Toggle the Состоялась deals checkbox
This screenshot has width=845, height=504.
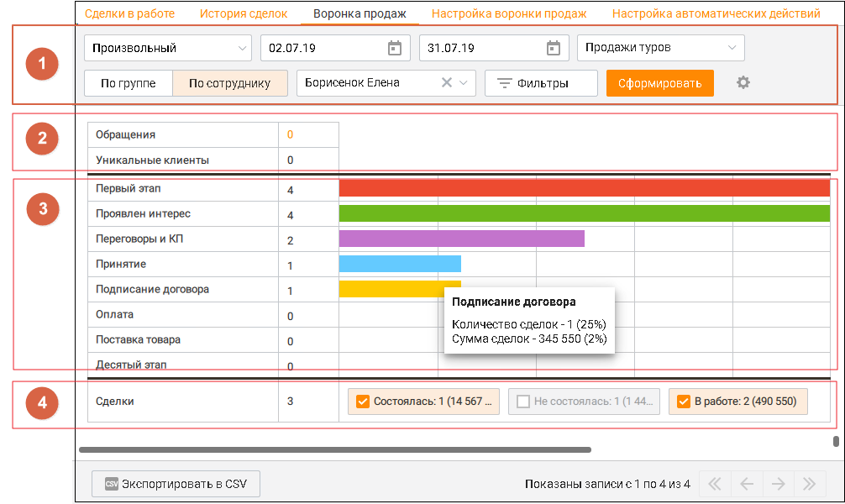pyautogui.click(x=363, y=402)
